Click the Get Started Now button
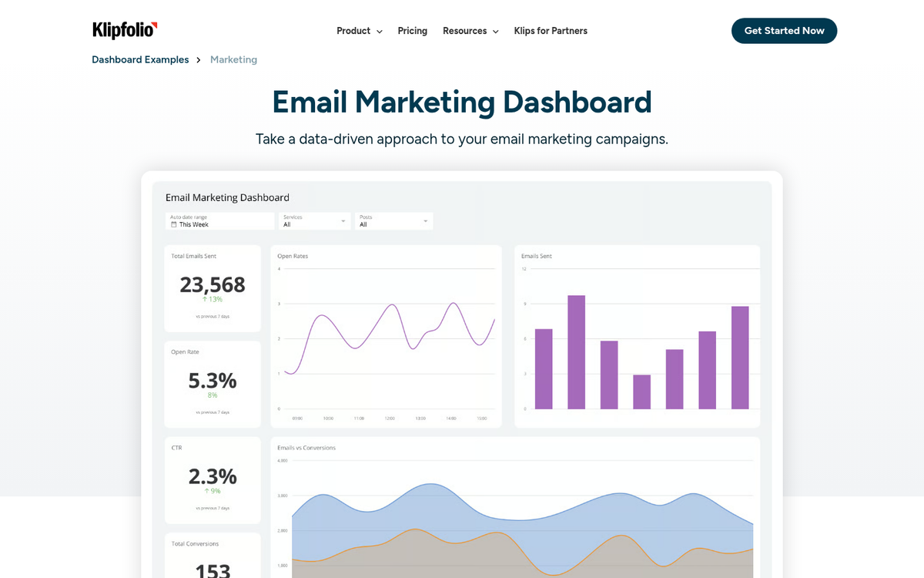 tap(784, 31)
